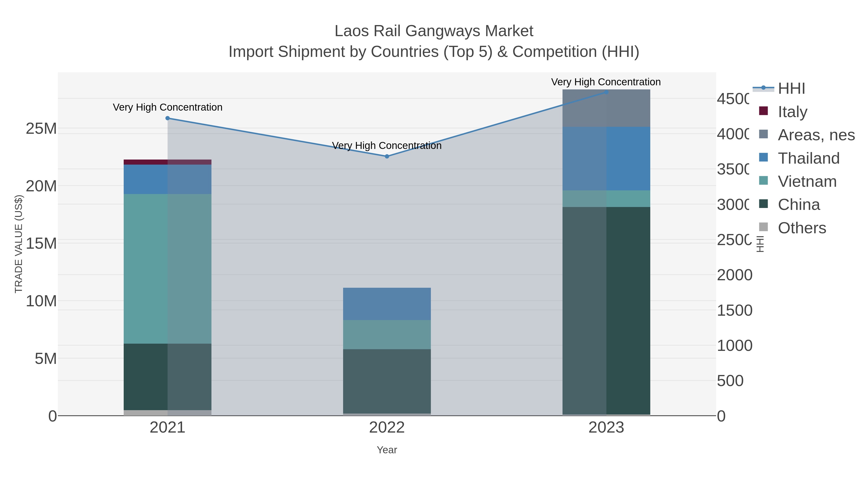Click the Vietnam segment of 2023 bar
The height and width of the screenshot is (488, 868).
606,199
